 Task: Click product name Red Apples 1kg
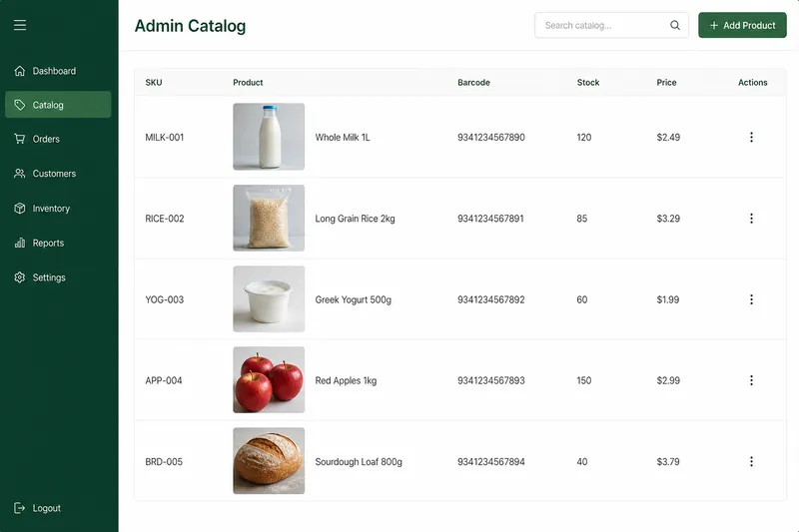pyautogui.click(x=346, y=380)
